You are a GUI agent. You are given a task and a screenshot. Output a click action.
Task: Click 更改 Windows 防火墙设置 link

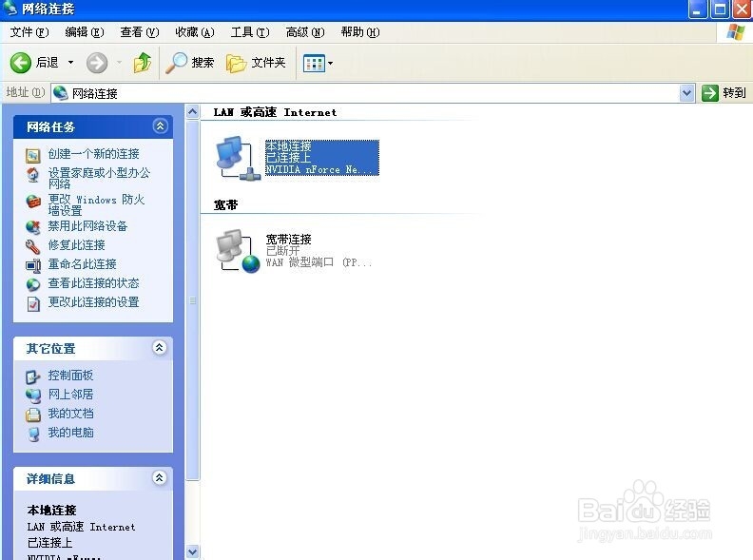pyautogui.click(x=96, y=205)
